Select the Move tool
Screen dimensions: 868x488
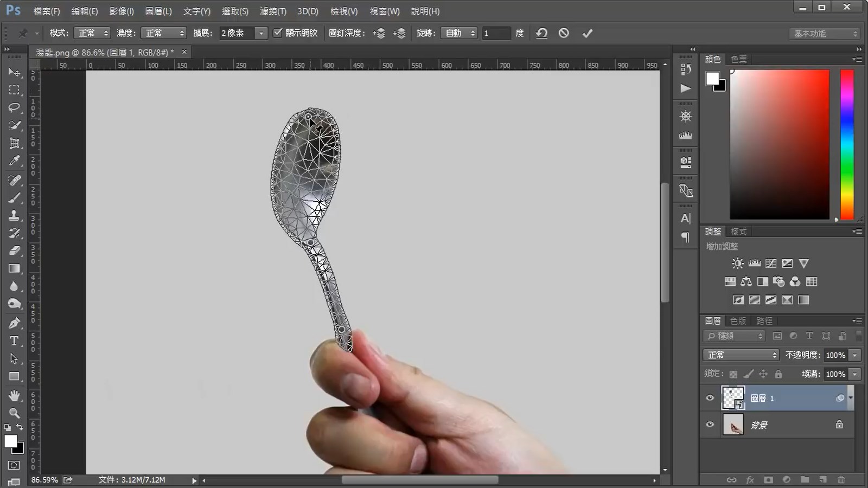pyautogui.click(x=14, y=72)
